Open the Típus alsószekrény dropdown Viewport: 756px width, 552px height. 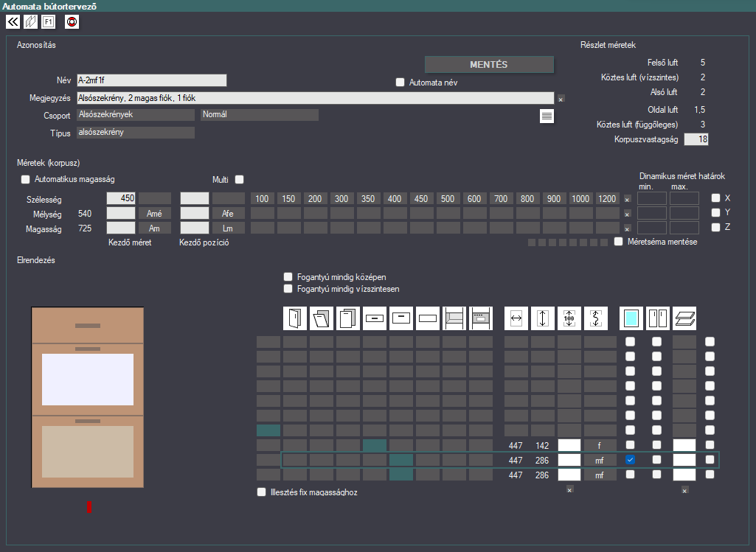(136, 133)
